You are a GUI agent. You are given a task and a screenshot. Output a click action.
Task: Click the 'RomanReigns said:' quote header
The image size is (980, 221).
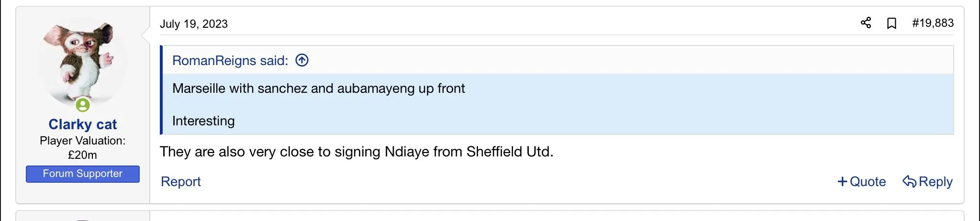tap(230, 61)
